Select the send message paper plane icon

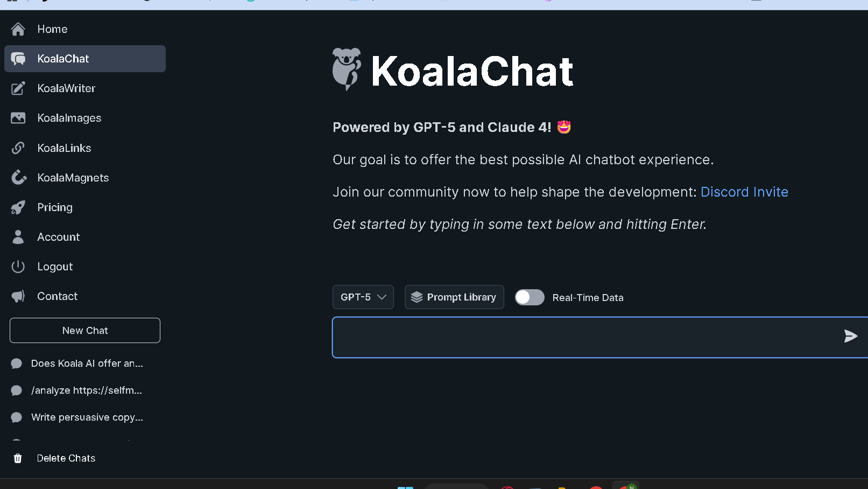click(x=850, y=336)
